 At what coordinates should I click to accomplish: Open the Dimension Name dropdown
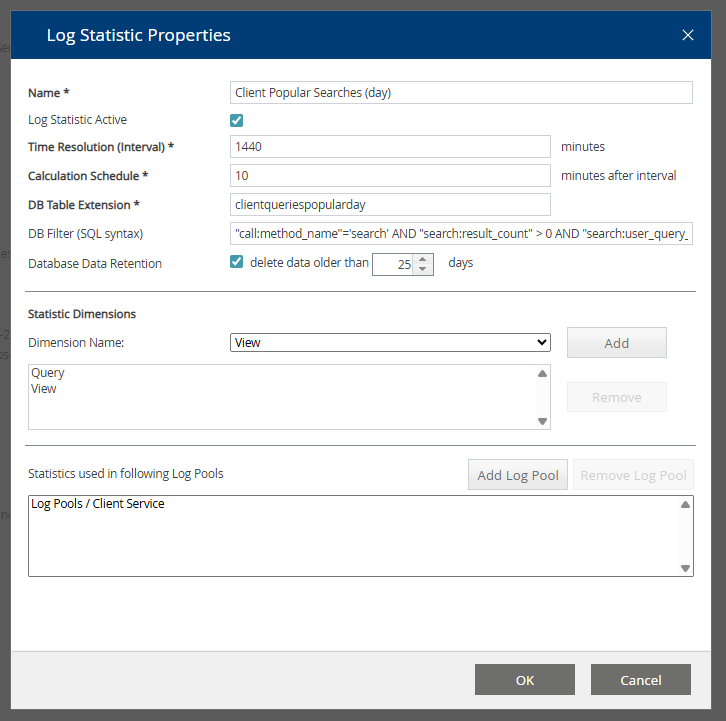pos(390,343)
